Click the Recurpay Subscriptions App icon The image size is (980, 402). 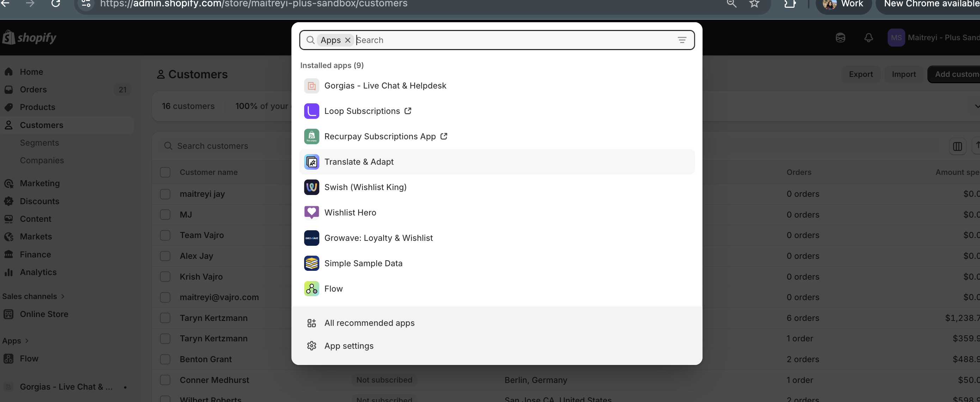coord(311,136)
